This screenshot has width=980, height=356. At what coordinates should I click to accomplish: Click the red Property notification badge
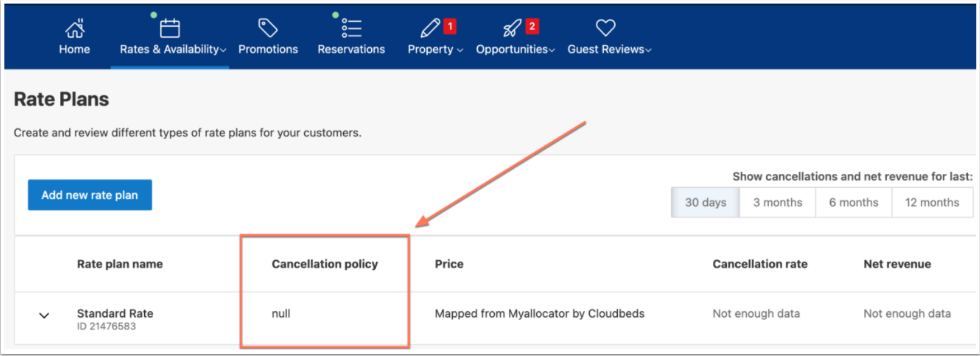(450, 26)
